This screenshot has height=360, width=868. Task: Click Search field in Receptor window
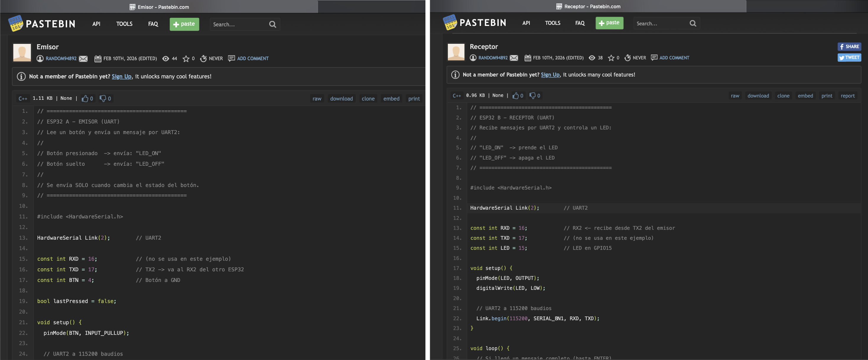point(659,23)
